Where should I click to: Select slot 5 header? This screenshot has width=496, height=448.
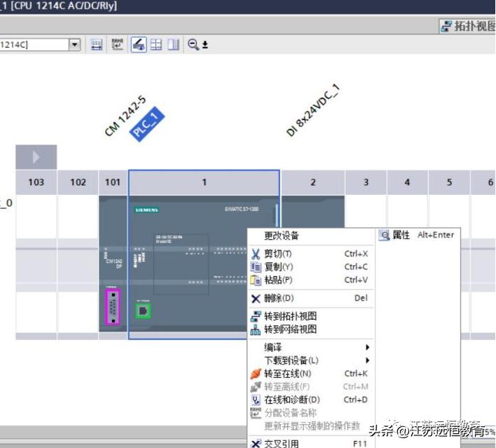[449, 182]
